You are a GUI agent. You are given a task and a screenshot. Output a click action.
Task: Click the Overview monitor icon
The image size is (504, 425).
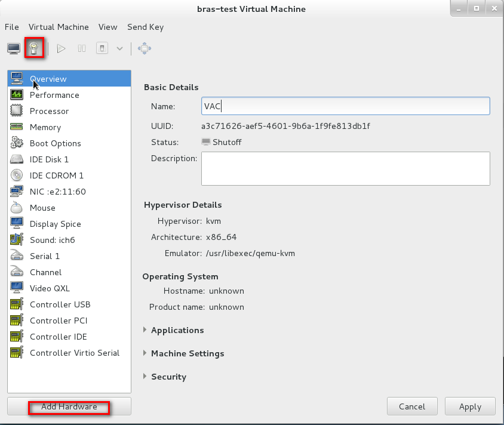[17, 78]
